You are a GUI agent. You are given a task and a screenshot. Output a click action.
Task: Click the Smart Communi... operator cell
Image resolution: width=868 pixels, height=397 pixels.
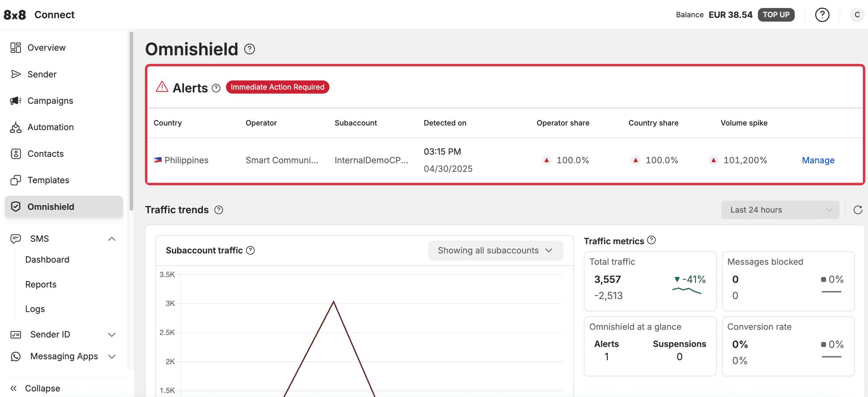tap(282, 160)
